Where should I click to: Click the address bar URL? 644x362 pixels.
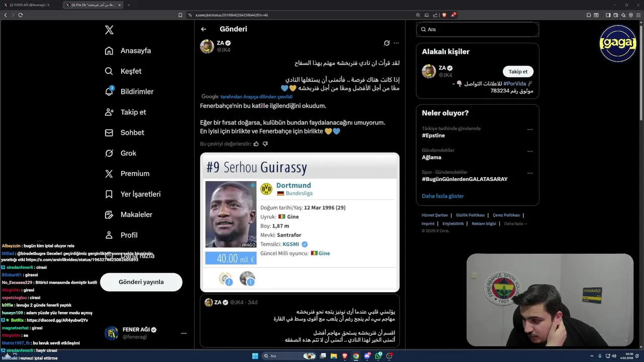[x=231, y=15]
